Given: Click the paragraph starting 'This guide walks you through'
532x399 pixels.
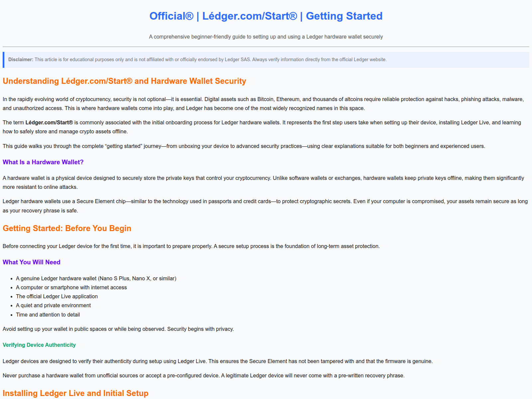Looking at the screenshot, I should coord(244,146).
